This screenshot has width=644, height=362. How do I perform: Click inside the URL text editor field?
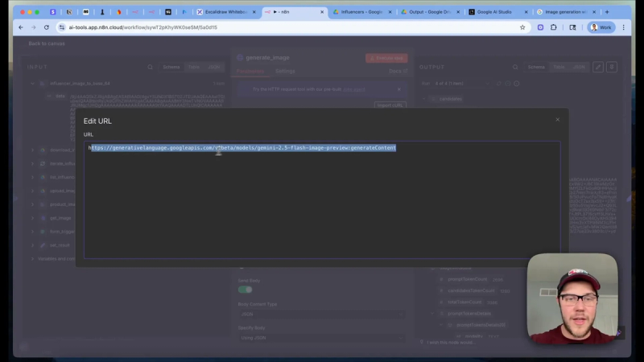click(x=322, y=200)
